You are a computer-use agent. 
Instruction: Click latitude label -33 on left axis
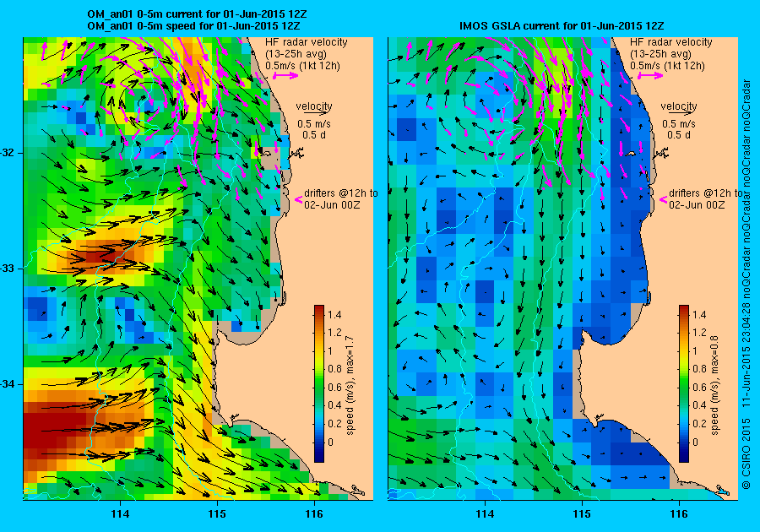(8, 269)
